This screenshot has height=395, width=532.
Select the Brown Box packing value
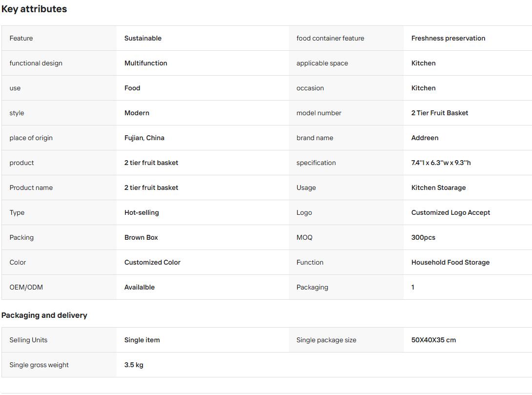pos(141,238)
